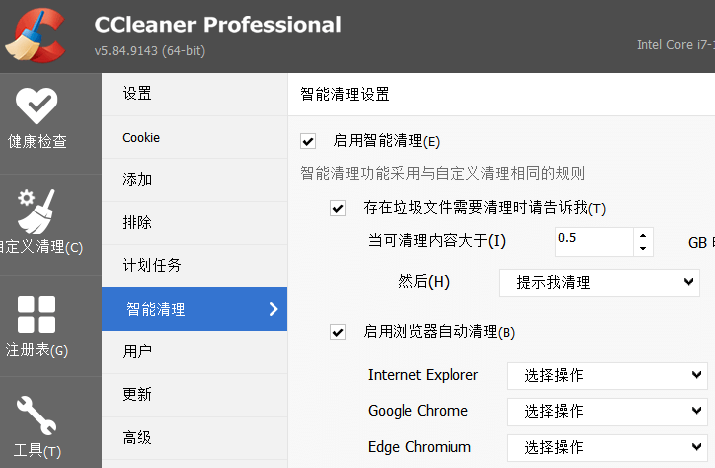Select 更新 in the options menu
The image size is (715, 468).
(194, 395)
